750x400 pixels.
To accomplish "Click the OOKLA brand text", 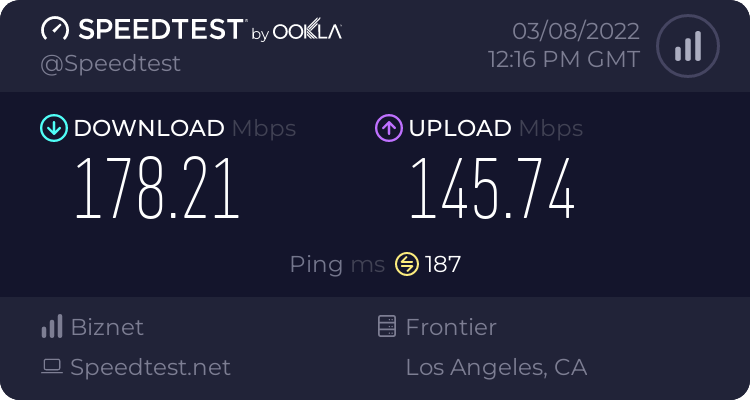I will pos(308,32).
